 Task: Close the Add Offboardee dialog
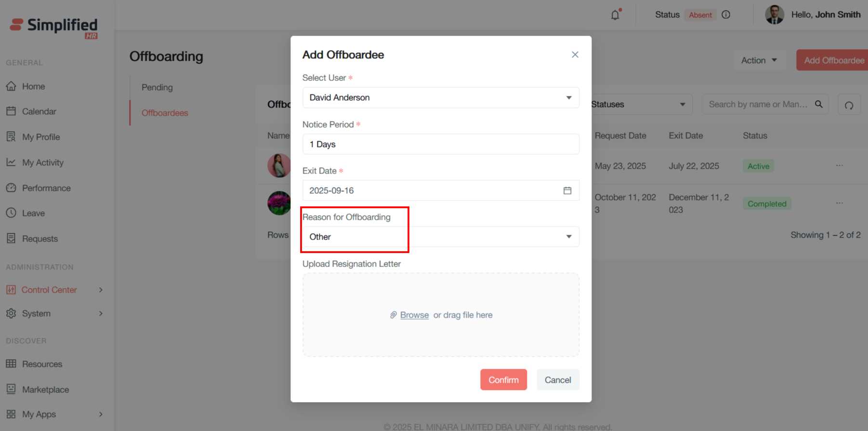[x=575, y=54]
